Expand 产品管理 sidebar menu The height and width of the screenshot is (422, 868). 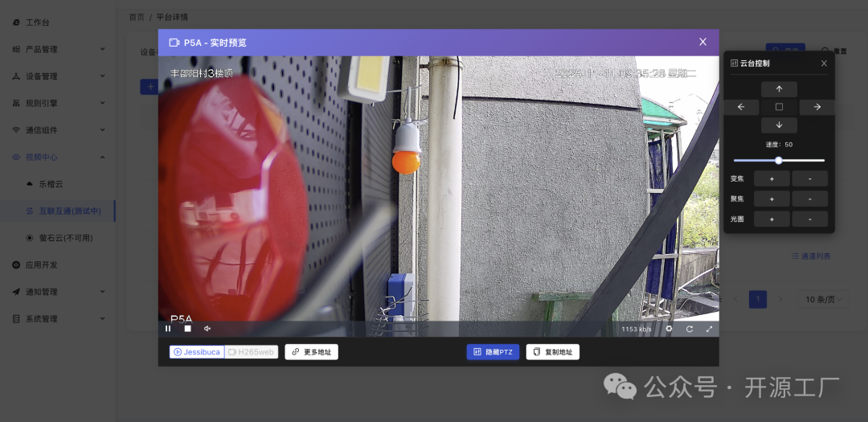[58, 49]
